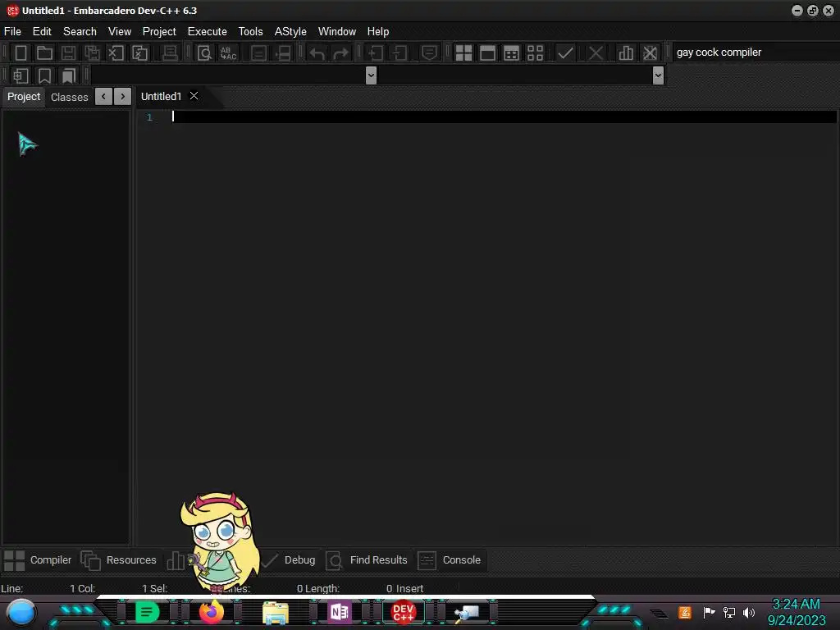Select the Untitled1 editor tab
Image resolution: width=840 pixels, height=630 pixels.
click(162, 97)
